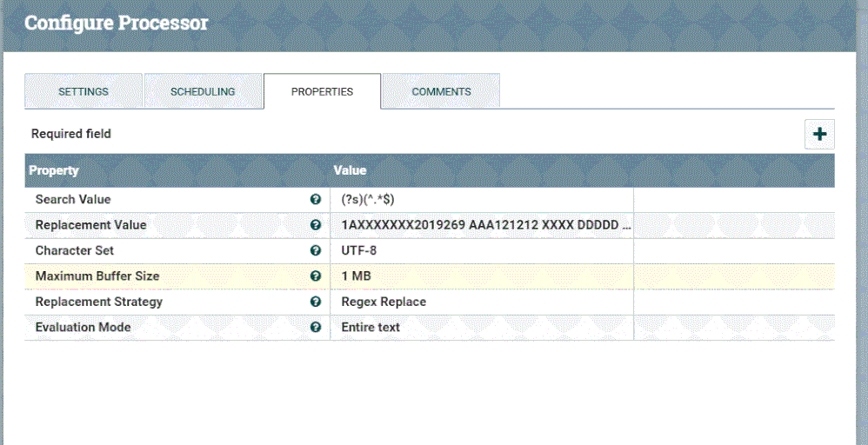Edit the Character Set UTF-8 value
The height and width of the screenshot is (445, 868).
tap(482, 250)
